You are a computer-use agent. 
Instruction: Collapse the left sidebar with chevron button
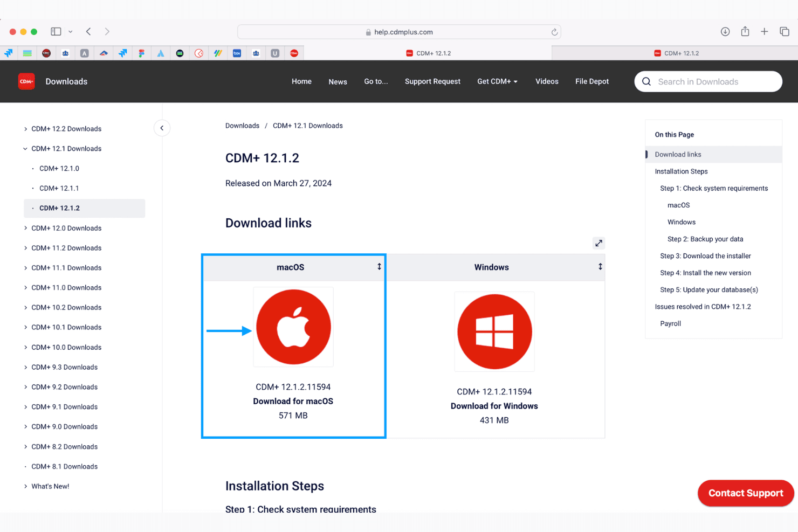[162, 128]
